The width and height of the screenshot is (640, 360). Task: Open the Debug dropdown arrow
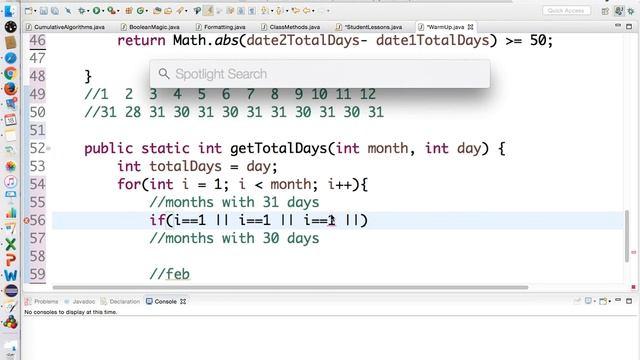click(88, 11)
